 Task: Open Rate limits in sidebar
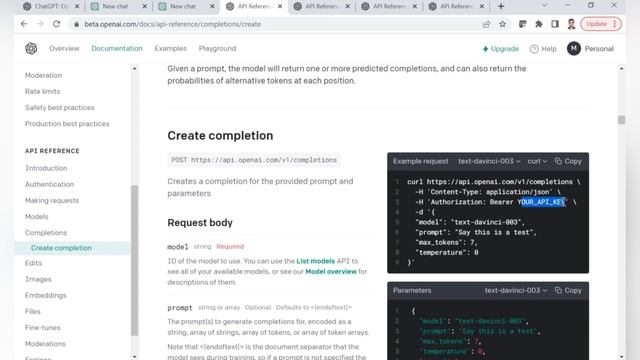pos(42,91)
